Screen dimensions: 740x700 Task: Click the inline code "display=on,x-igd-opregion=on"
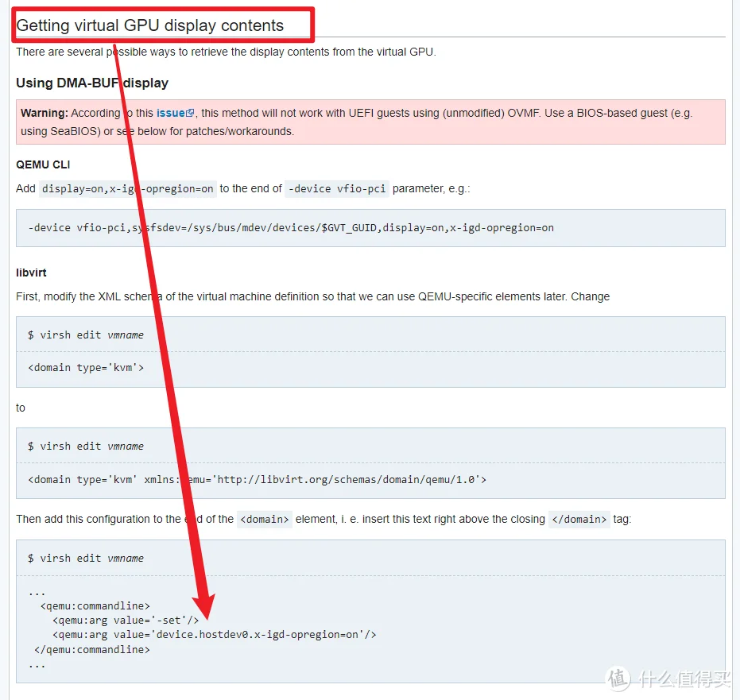[x=127, y=188]
